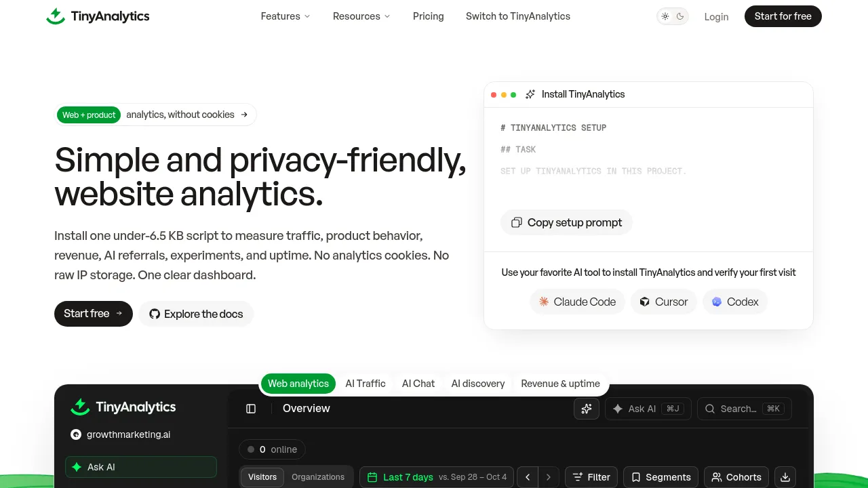Click the main headline text
This screenshot has height=488, width=868.
pos(260,176)
